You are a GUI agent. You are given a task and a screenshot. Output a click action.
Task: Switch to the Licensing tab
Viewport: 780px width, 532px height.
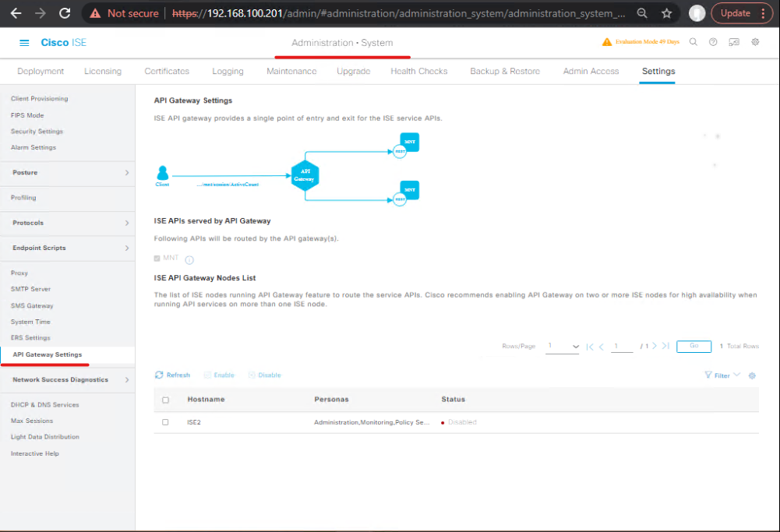point(103,71)
